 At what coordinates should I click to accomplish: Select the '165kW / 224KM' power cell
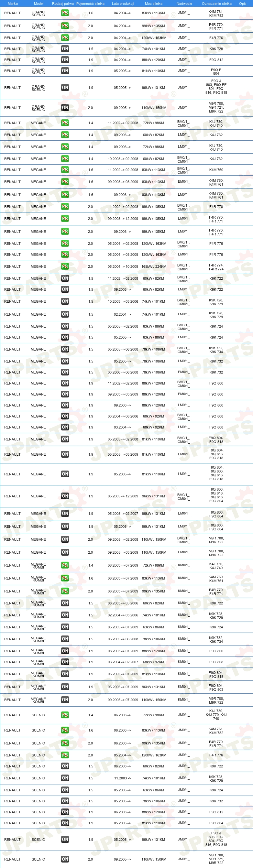pyautogui.click(x=154, y=266)
